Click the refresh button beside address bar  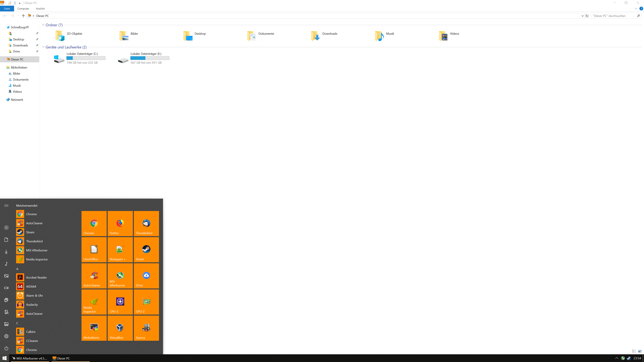pyautogui.click(x=587, y=16)
